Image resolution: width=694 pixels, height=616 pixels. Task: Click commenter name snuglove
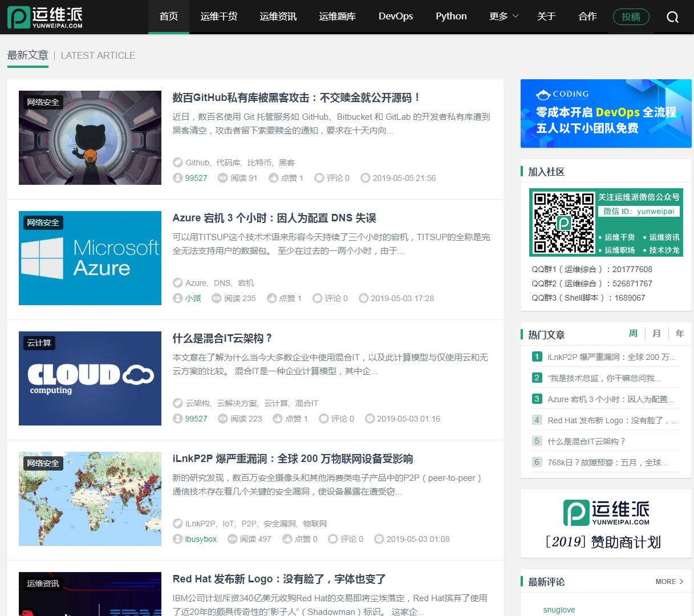pos(559,610)
